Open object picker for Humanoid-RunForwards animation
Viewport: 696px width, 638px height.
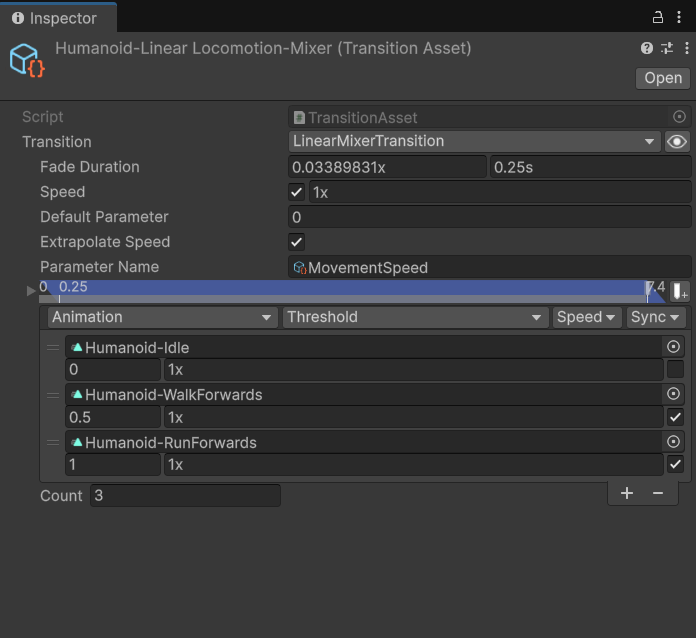pos(673,442)
